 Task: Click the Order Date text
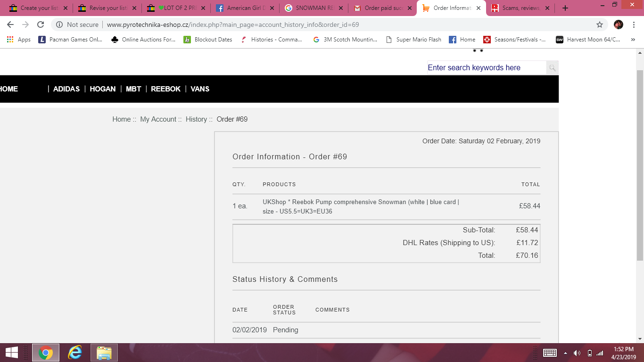pyautogui.click(x=481, y=141)
